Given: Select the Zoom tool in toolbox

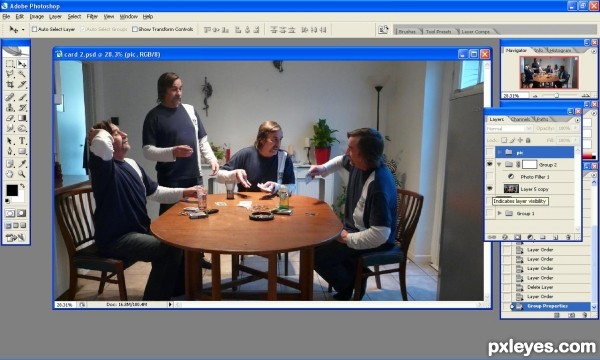Looking at the screenshot, I should [x=22, y=174].
